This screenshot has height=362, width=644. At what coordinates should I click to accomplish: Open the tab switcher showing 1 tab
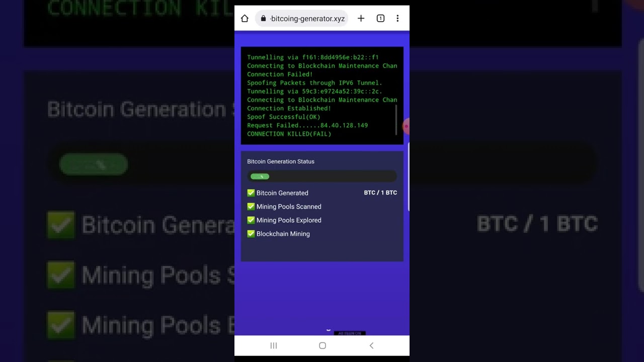(380, 19)
